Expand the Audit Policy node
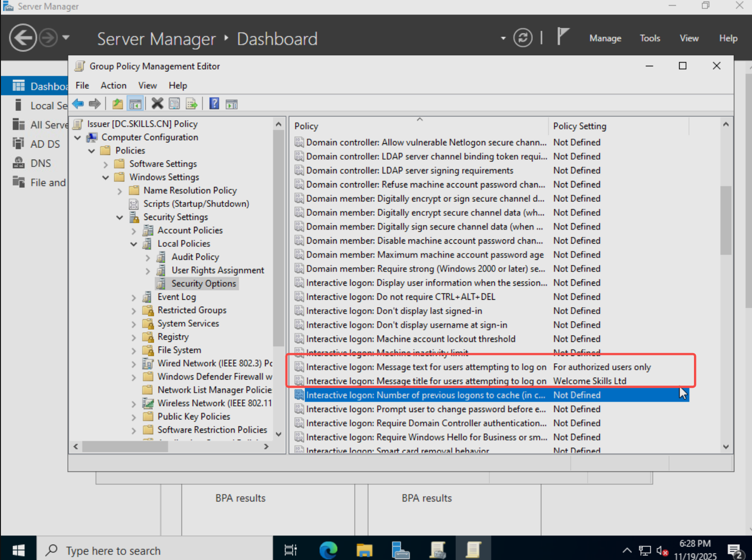 (148, 257)
